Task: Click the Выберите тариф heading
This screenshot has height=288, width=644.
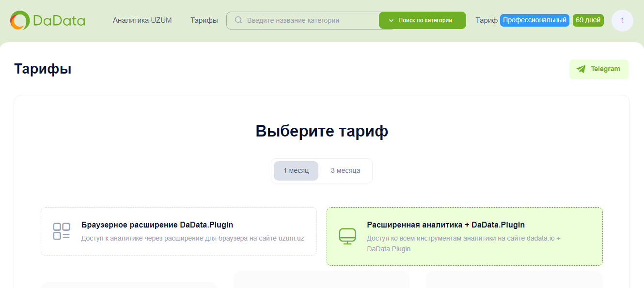Action: [x=322, y=131]
